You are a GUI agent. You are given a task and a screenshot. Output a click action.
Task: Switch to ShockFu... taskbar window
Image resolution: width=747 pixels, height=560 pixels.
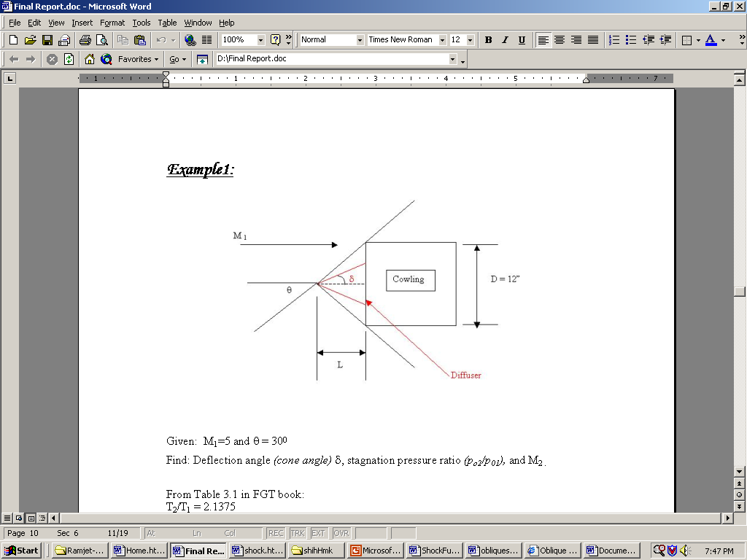[x=435, y=551]
